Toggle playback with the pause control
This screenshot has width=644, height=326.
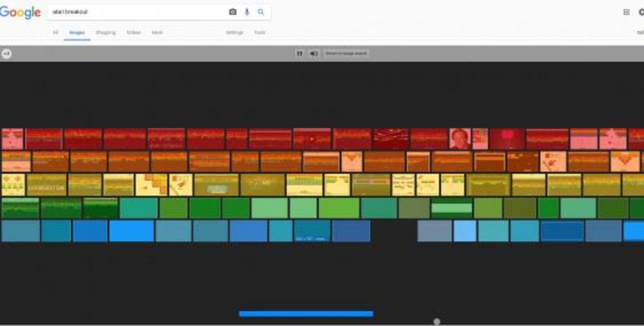pos(298,53)
